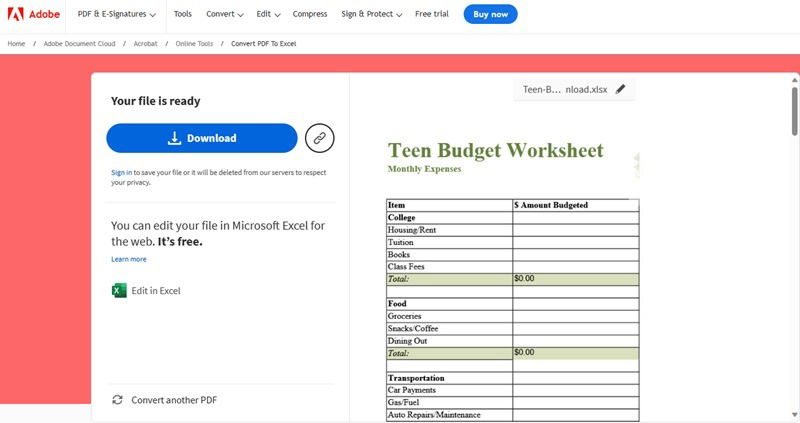Go to Online Tools in the breadcrumb

(x=194, y=44)
